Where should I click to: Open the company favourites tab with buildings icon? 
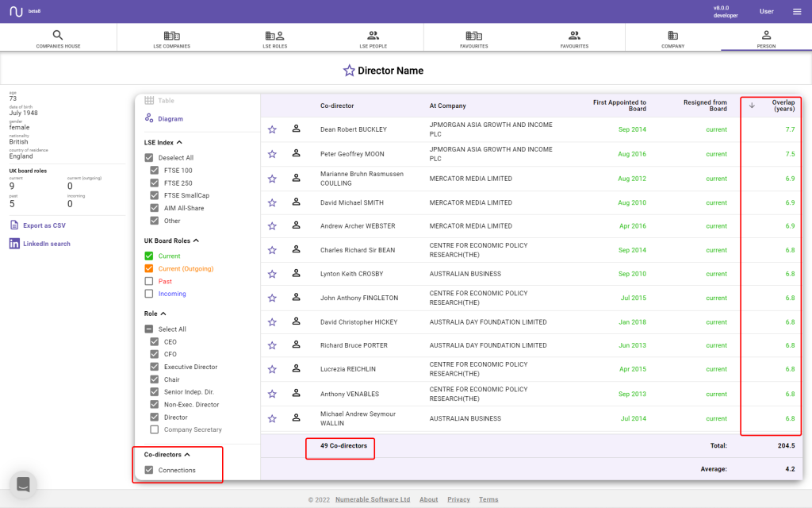(x=474, y=38)
